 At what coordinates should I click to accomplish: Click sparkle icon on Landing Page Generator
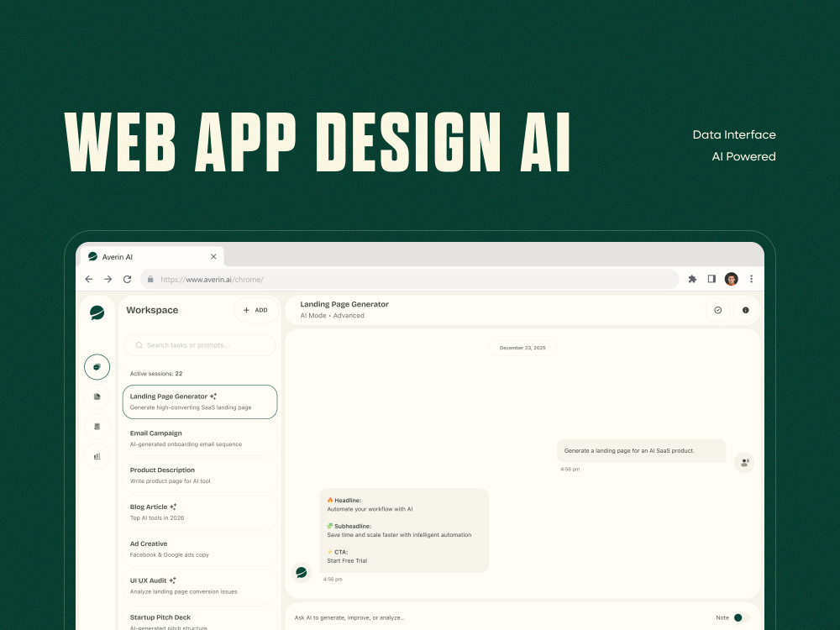[x=213, y=396]
